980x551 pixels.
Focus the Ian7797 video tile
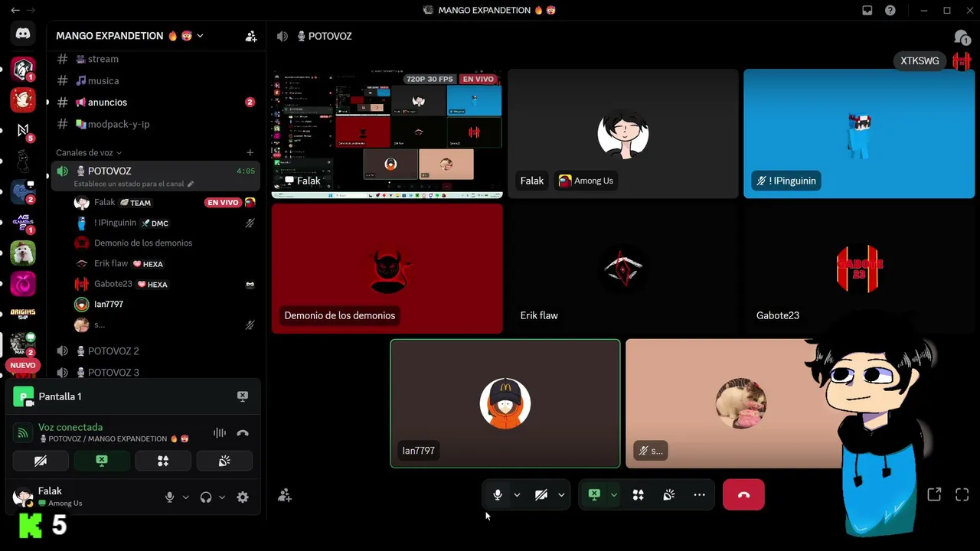[x=505, y=403]
